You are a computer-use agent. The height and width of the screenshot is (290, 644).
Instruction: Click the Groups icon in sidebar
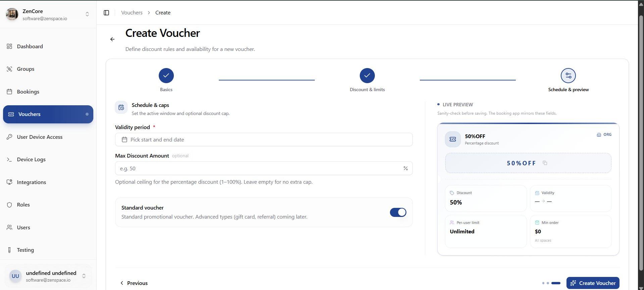pos(9,69)
